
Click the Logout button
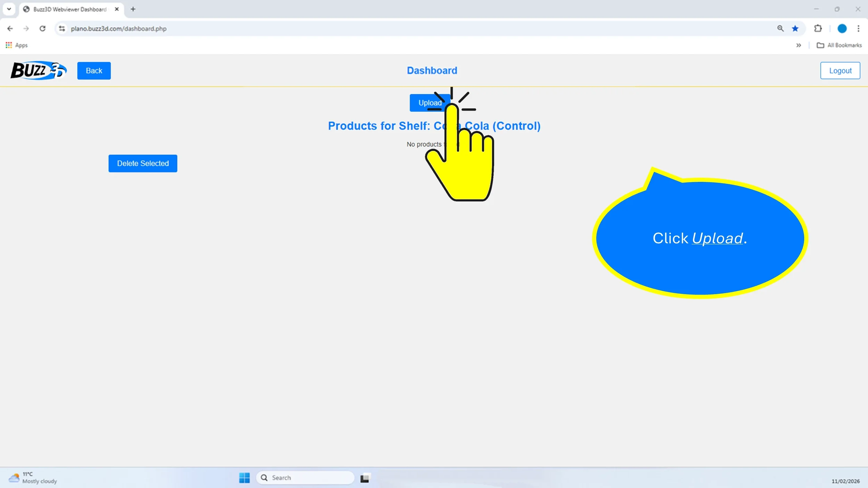coord(840,70)
